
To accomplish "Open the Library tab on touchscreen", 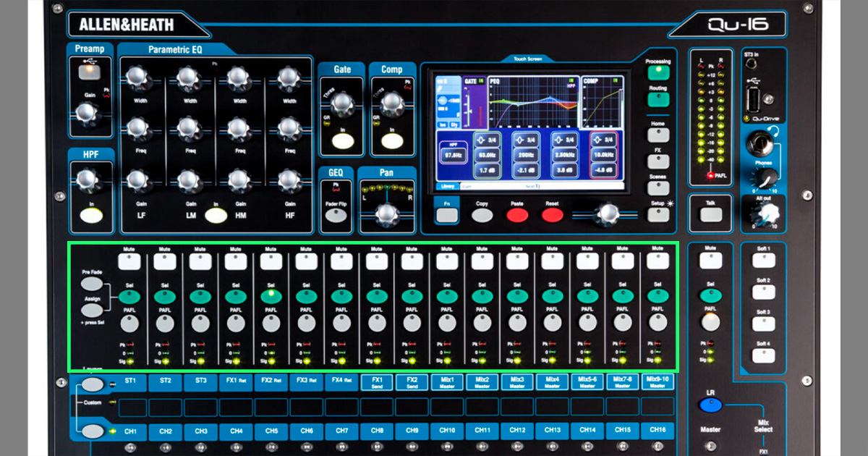I will point(447,186).
